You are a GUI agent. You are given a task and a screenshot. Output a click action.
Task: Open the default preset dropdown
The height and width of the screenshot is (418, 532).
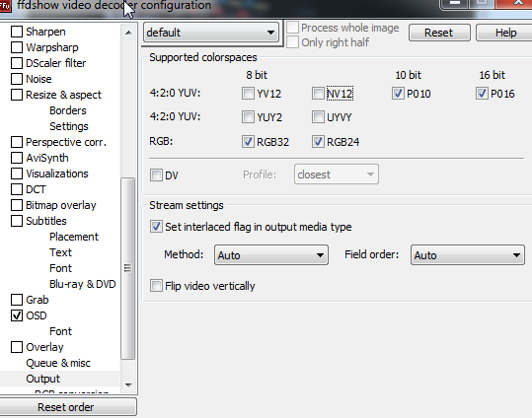click(x=211, y=33)
